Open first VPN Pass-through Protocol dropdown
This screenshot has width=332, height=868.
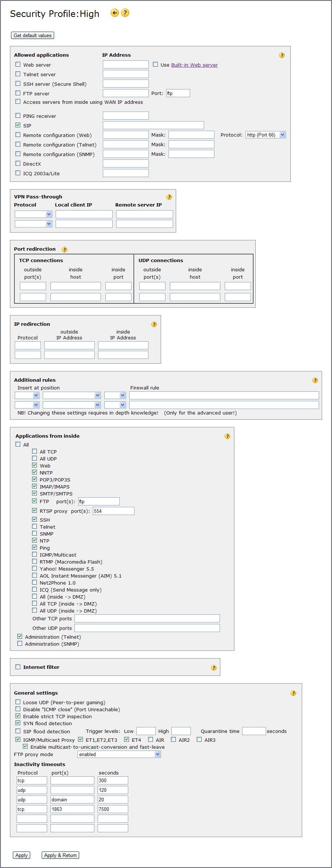[34, 214]
